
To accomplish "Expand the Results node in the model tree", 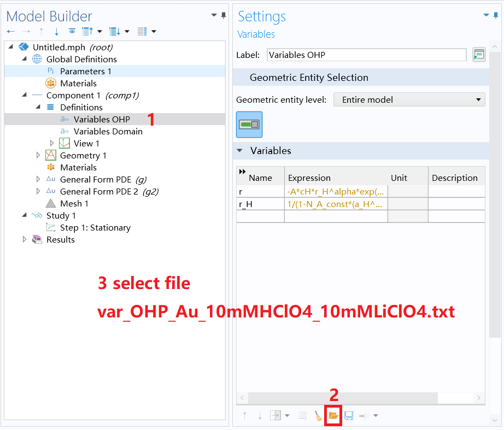I will click(x=25, y=239).
